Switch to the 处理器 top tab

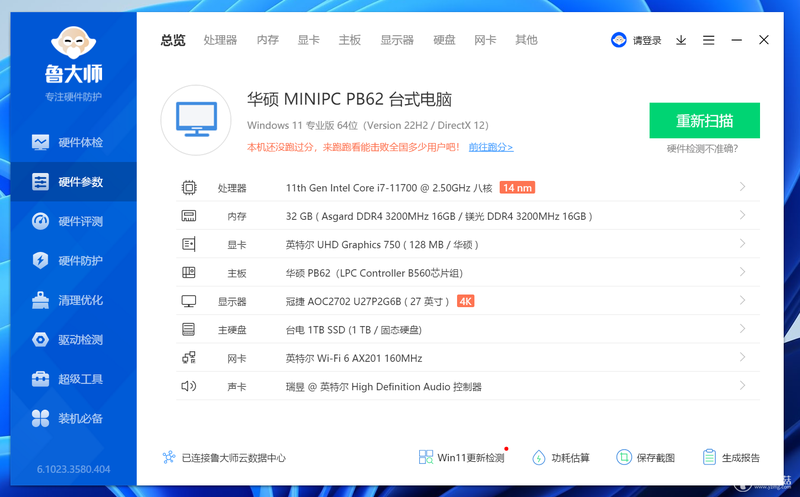[x=220, y=40]
